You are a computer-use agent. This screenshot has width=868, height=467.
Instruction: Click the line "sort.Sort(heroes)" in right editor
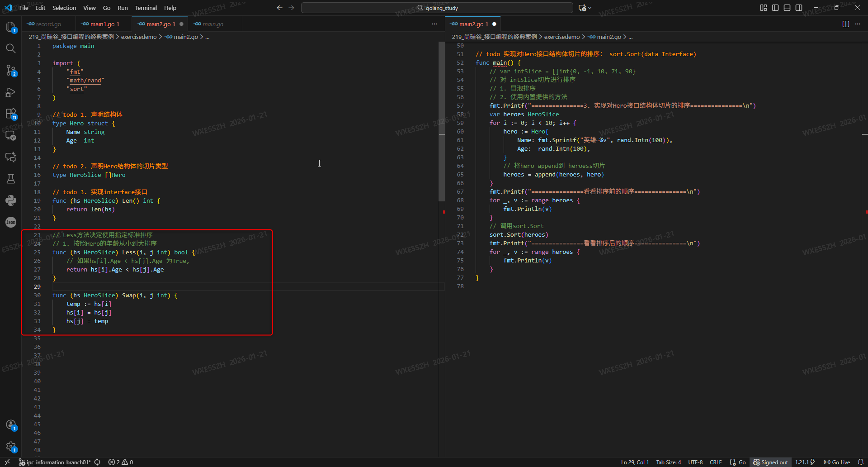519,235
